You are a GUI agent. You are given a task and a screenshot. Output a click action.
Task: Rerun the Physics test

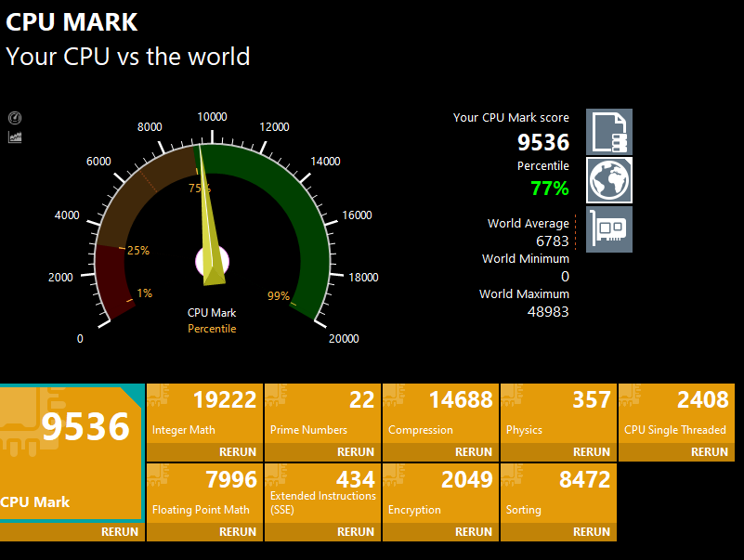pyautogui.click(x=592, y=452)
